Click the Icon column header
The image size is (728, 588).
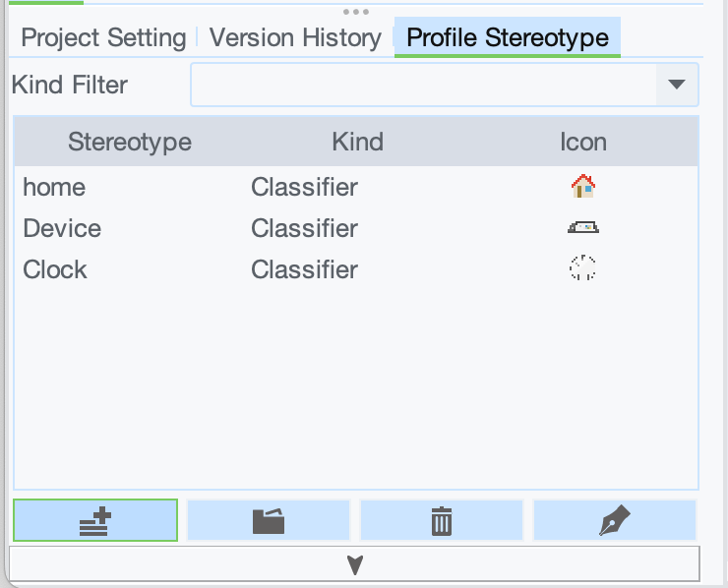click(583, 142)
